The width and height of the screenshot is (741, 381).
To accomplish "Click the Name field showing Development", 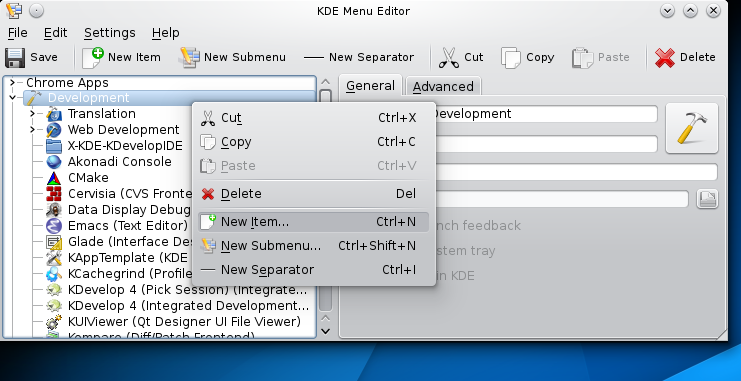I will [544, 114].
